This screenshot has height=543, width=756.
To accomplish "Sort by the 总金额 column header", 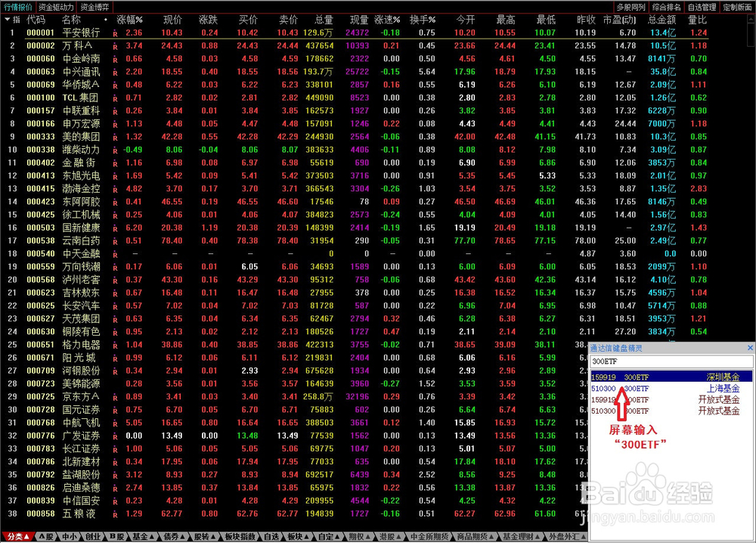I will pos(661,20).
